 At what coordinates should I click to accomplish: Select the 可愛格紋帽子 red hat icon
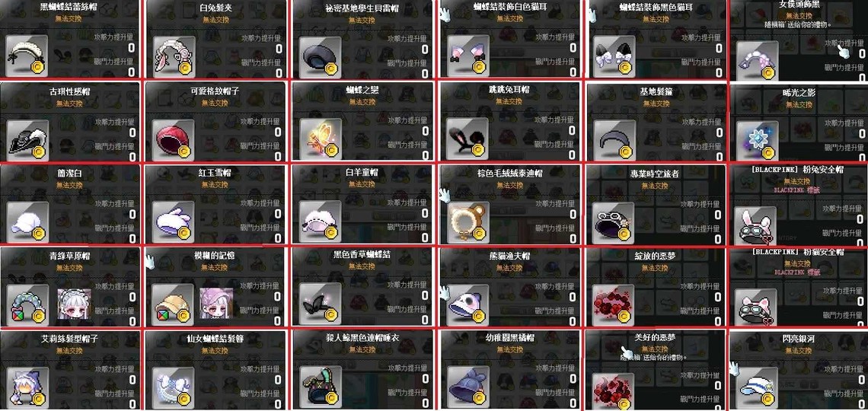(174, 140)
